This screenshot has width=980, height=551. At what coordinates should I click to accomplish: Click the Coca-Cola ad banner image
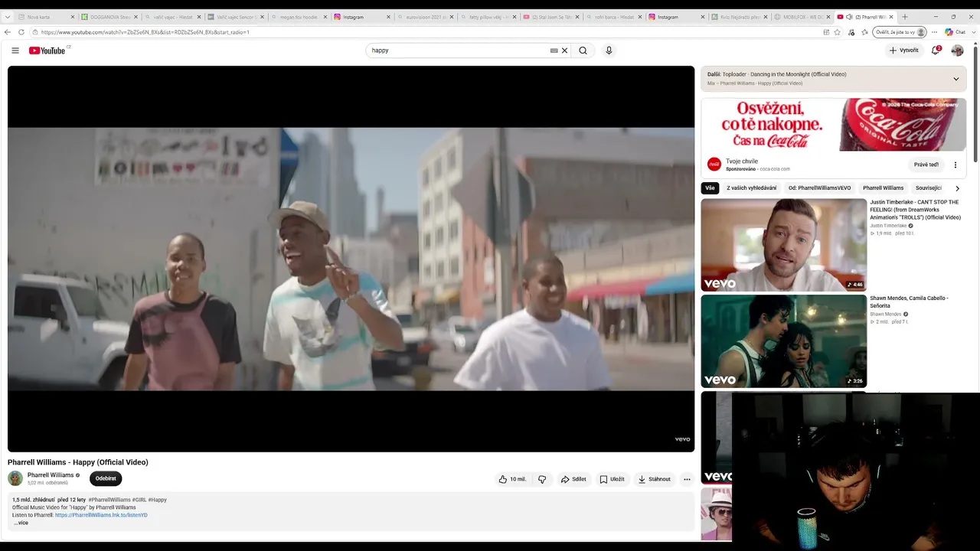point(833,124)
